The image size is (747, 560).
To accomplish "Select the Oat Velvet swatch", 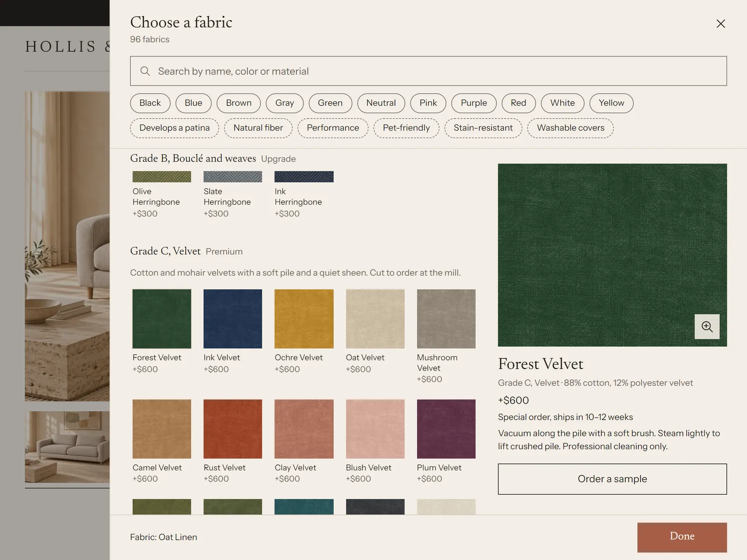I will 375,319.
